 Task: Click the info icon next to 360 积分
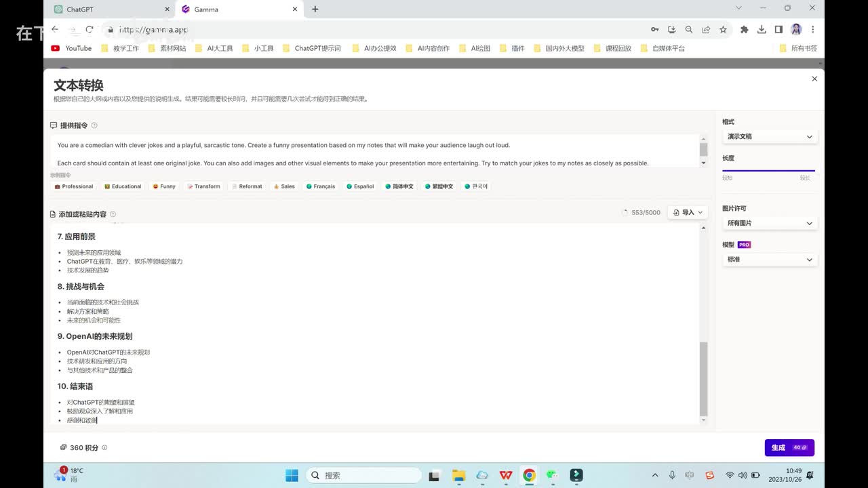point(104,448)
